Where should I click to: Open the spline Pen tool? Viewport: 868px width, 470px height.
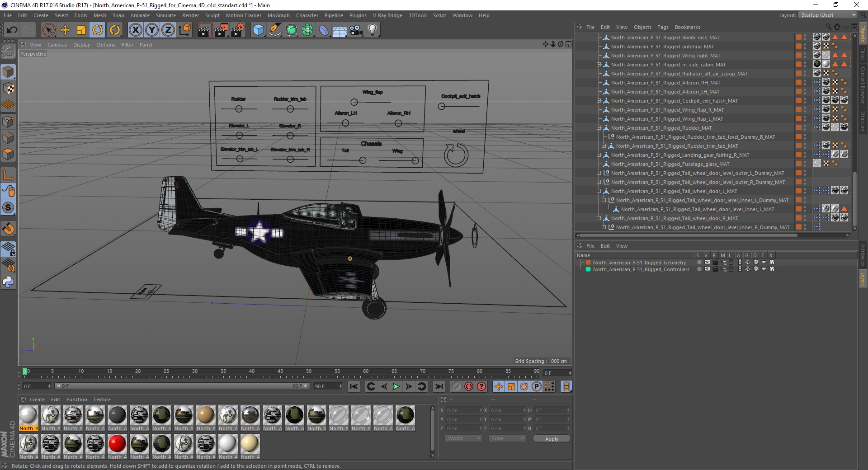coord(274,30)
